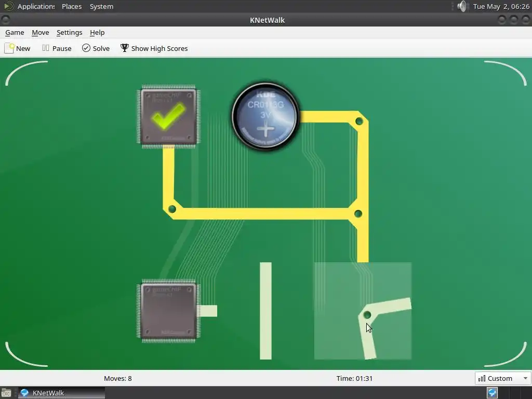Screen dimensions: 532x399
Task: Click the KDE battery server tile
Action: [265, 116]
